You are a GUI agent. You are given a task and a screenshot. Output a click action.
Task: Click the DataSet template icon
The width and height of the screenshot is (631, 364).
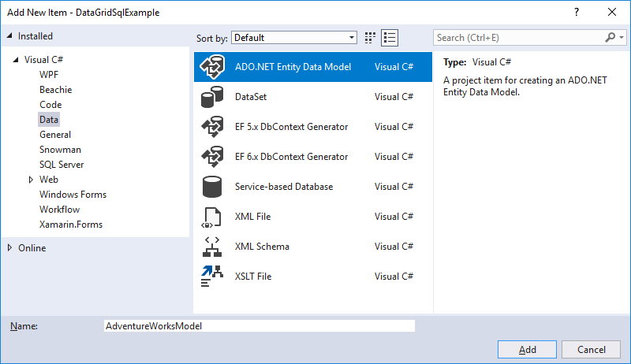(212, 97)
